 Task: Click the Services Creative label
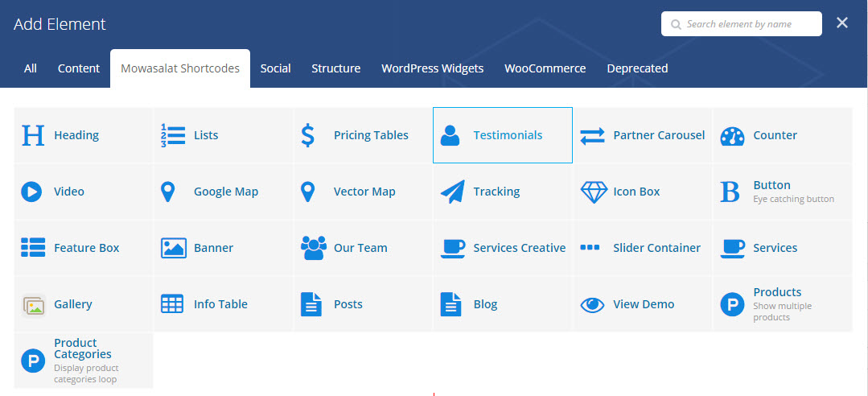[x=519, y=248]
